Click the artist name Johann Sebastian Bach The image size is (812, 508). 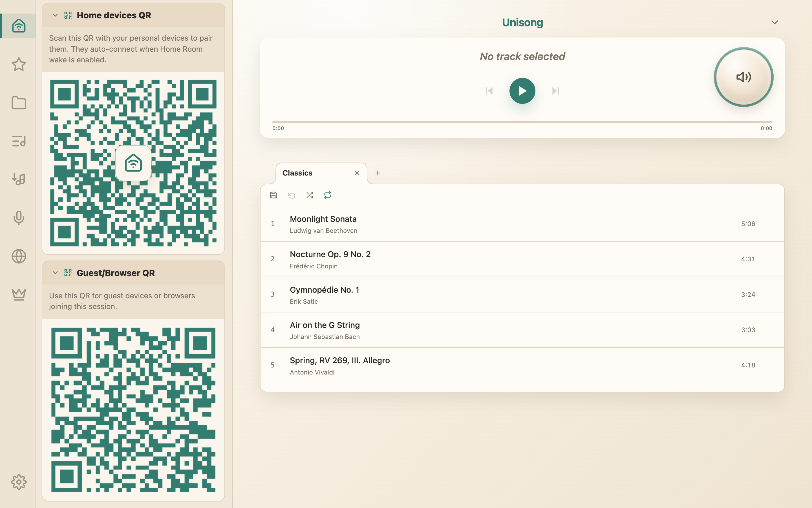(x=325, y=337)
